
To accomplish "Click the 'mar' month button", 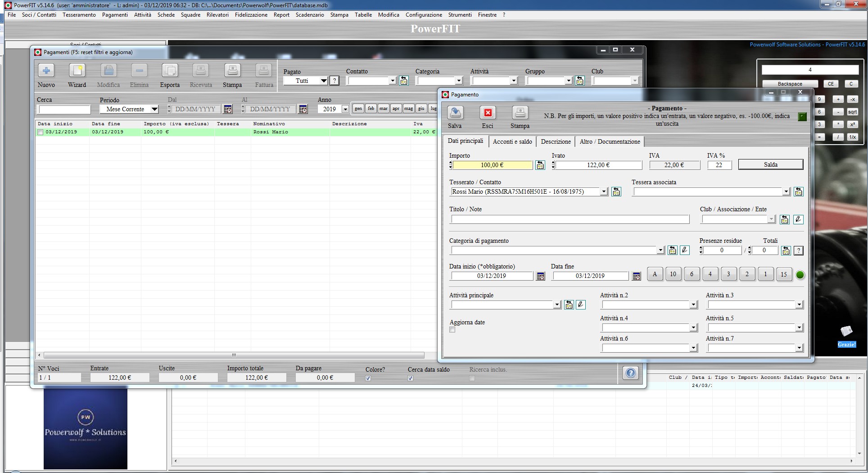I will tap(383, 109).
